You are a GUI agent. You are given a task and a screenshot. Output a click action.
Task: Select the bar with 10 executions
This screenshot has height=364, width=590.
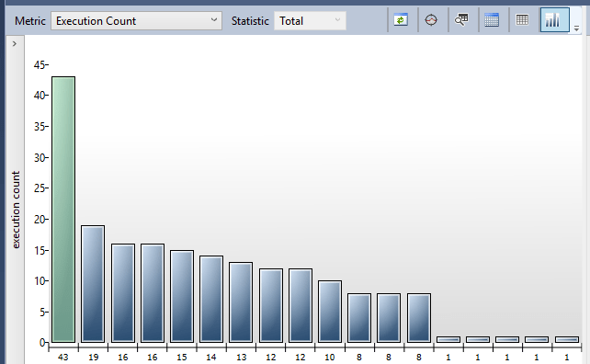330,312
